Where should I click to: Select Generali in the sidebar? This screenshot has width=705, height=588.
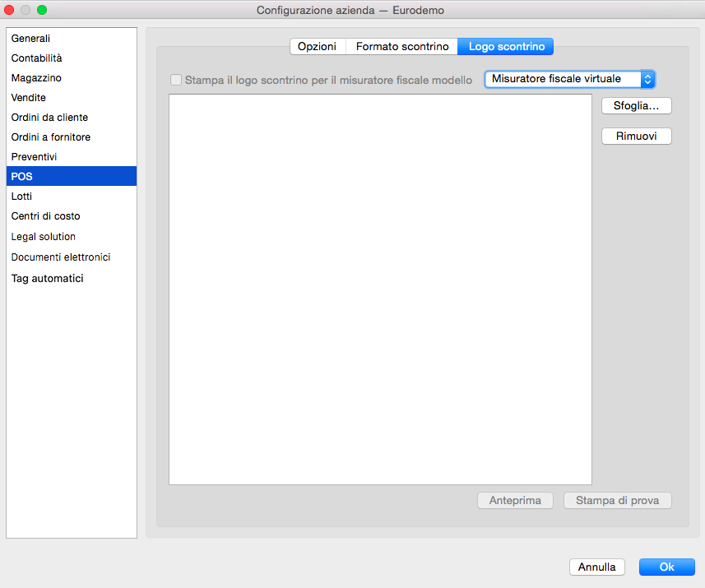[x=31, y=39]
